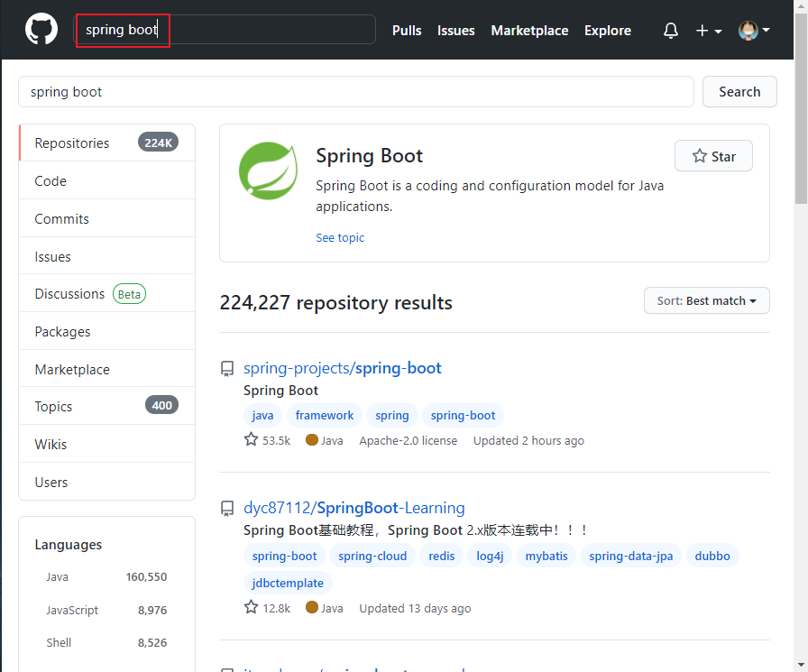Select Users results in the sidebar
Image resolution: width=808 pixels, height=672 pixels.
(106, 482)
